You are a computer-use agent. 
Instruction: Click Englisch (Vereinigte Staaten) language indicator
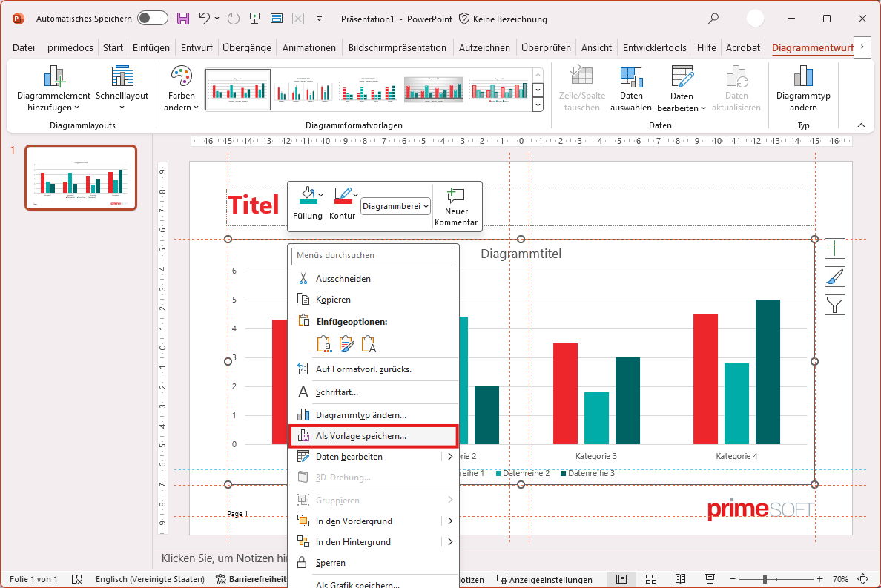pos(150,579)
